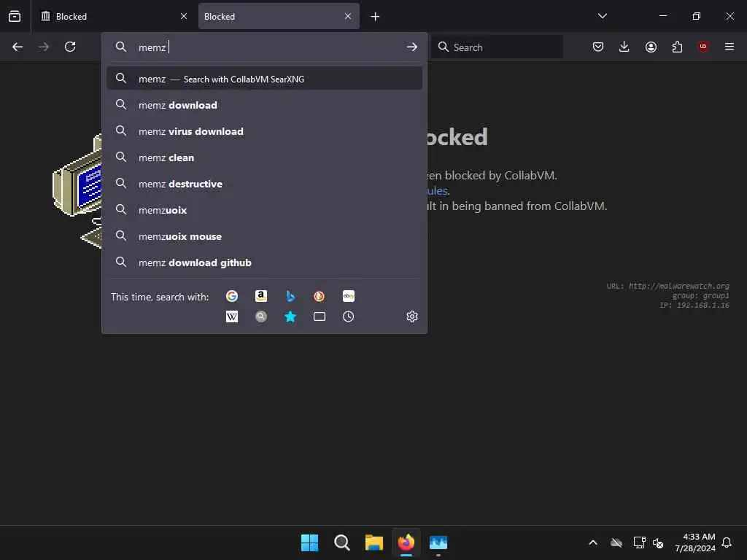Choose memz Search with CollabVM SearXNG
747x560 pixels.
(264, 79)
